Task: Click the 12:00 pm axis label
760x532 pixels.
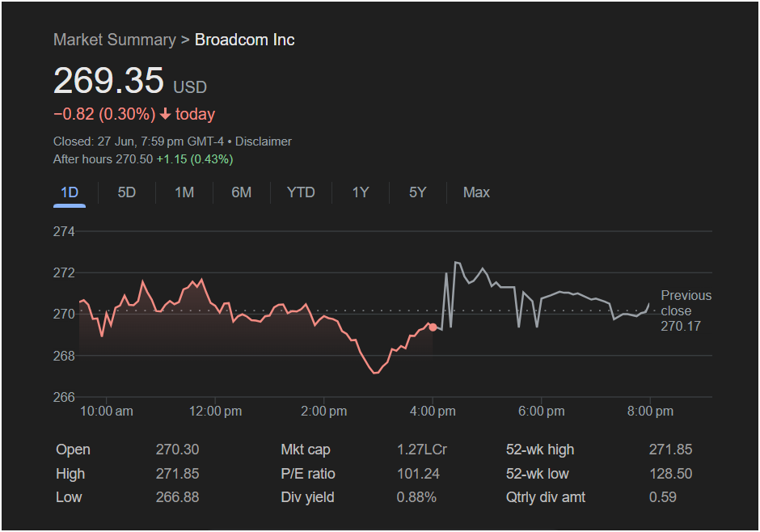Action: 215,412
